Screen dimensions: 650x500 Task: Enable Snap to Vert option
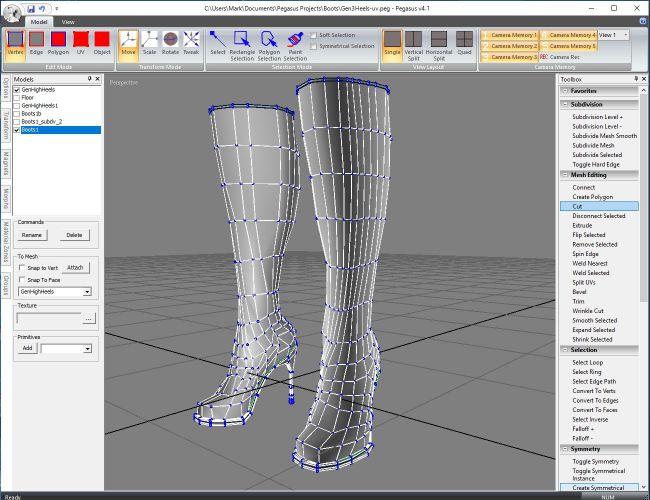click(x=23, y=268)
